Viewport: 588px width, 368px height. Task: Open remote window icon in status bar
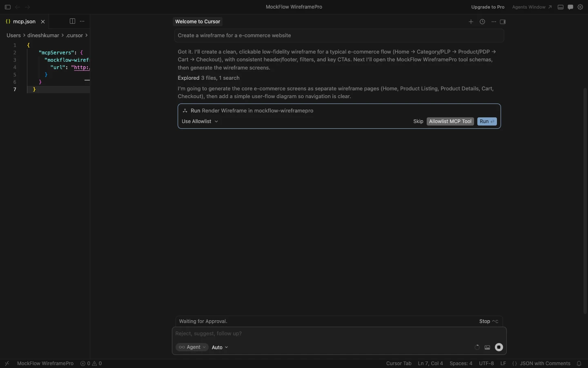pos(7,364)
